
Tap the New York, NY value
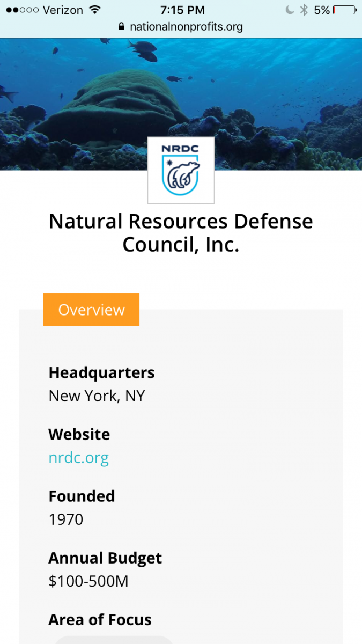coord(97,396)
